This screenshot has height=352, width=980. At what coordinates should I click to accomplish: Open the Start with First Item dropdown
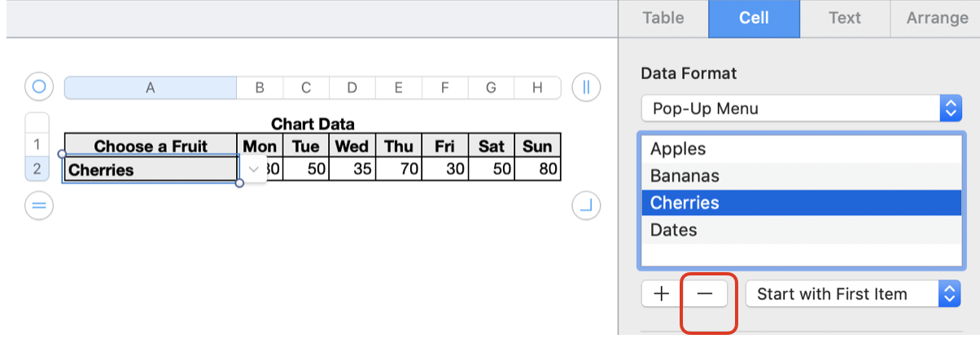pyautogui.click(x=853, y=294)
